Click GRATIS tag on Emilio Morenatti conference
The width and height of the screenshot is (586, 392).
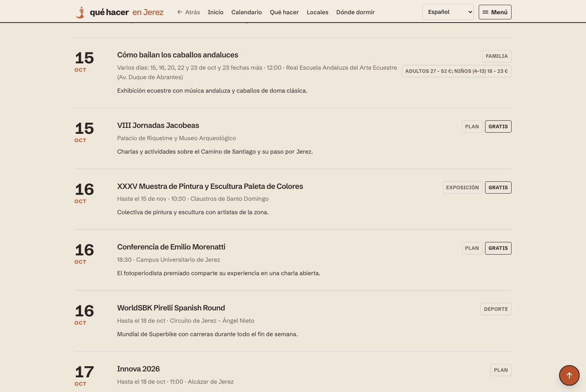click(x=498, y=248)
